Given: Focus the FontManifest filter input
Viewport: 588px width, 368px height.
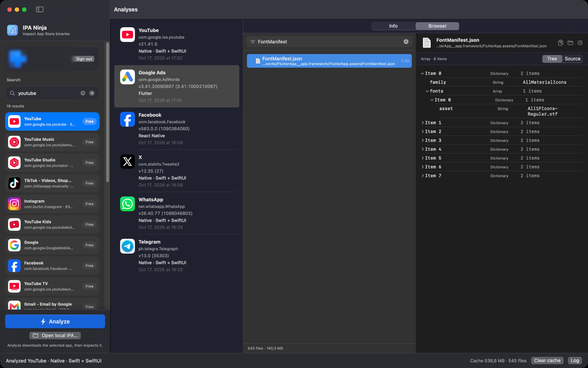Looking at the screenshot, I should pyautogui.click(x=330, y=42).
